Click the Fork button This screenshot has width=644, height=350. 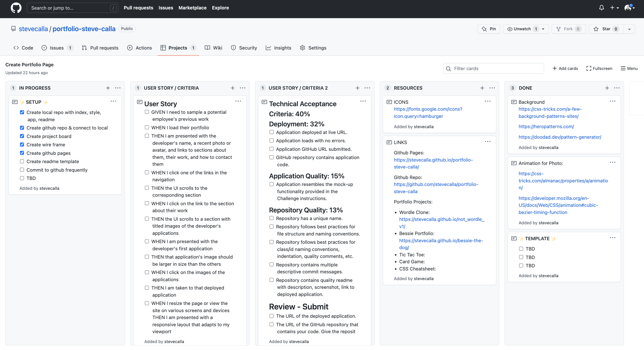click(x=568, y=29)
